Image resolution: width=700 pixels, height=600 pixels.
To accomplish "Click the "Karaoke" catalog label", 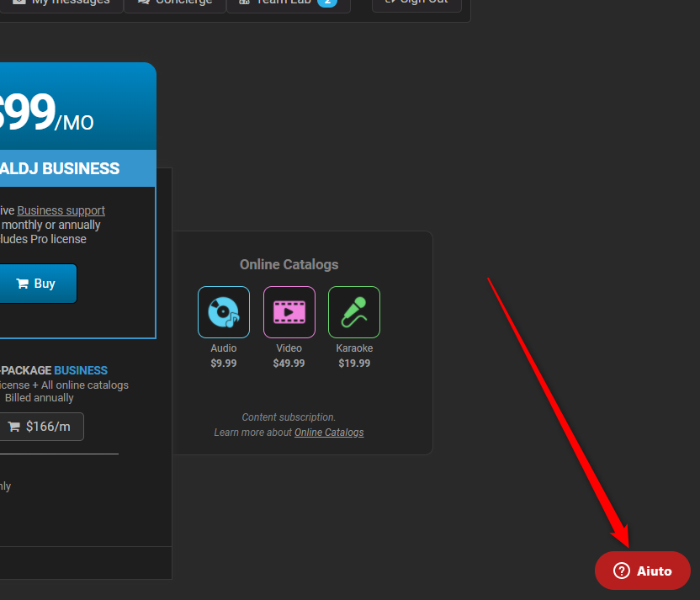I will pyautogui.click(x=354, y=348).
